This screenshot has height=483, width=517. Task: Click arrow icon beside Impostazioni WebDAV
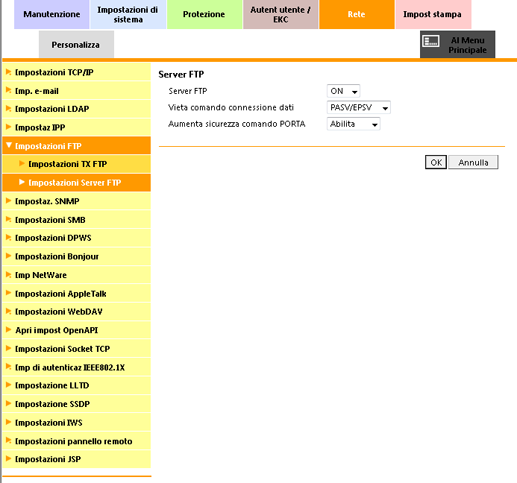click(9, 311)
